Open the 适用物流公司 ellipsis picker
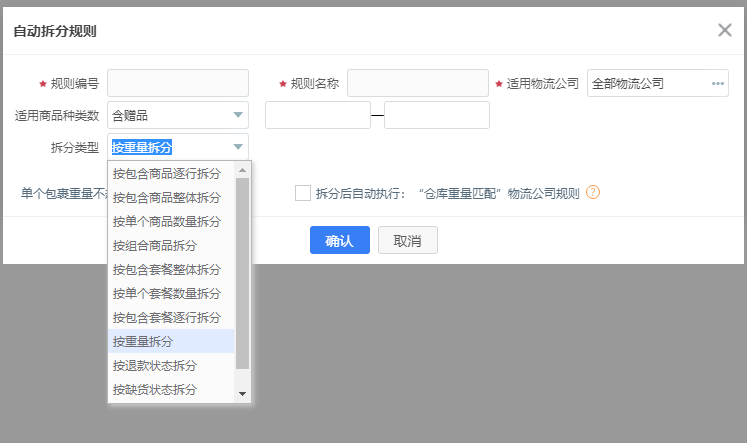747x443 pixels. [x=717, y=83]
